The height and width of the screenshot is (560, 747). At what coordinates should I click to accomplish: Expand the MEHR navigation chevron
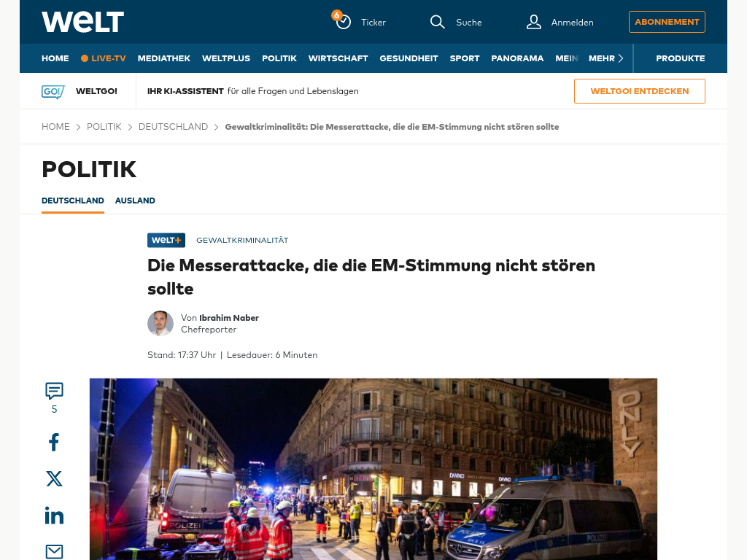pos(621,58)
